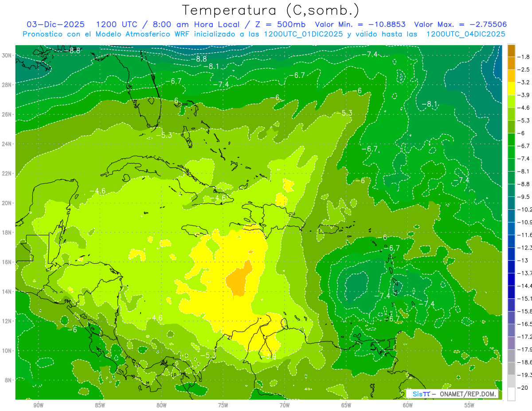
Task: Click the colorbar label "-13"
Action: (524, 261)
